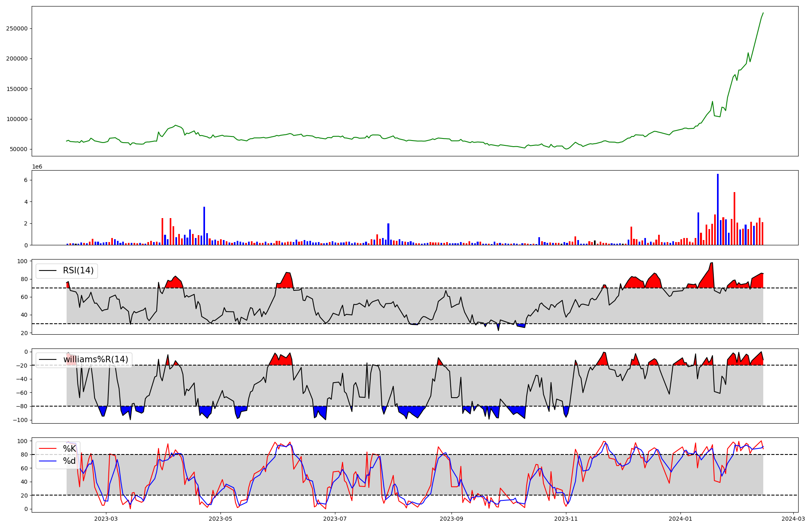This screenshot has width=812, height=528.
Task: Click the 250000 tick label on price axis
Action: point(17,28)
